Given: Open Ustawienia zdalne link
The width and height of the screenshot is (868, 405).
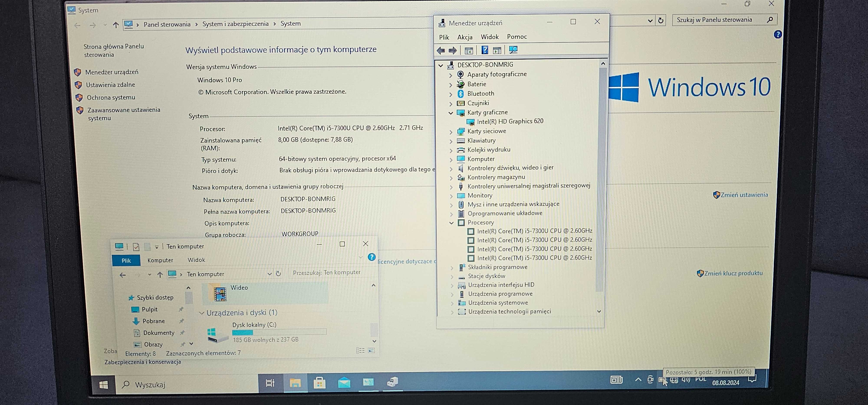Looking at the screenshot, I should (110, 85).
